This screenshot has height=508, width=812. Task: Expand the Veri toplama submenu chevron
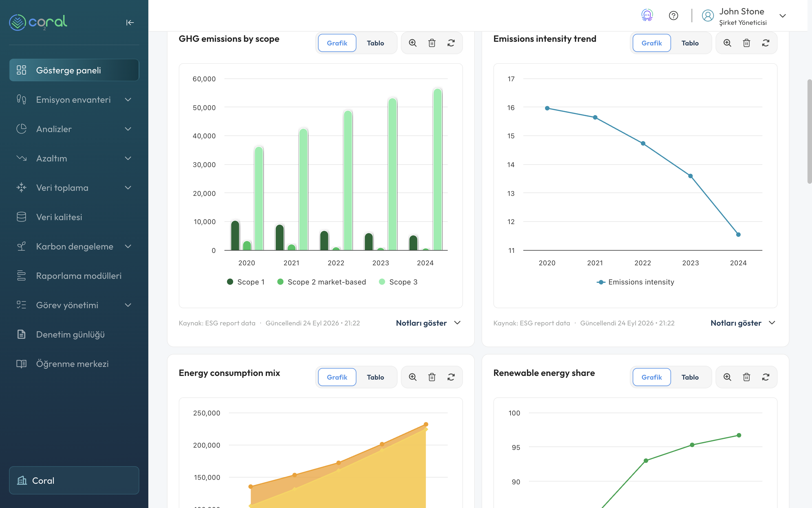pyautogui.click(x=128, y=187)
